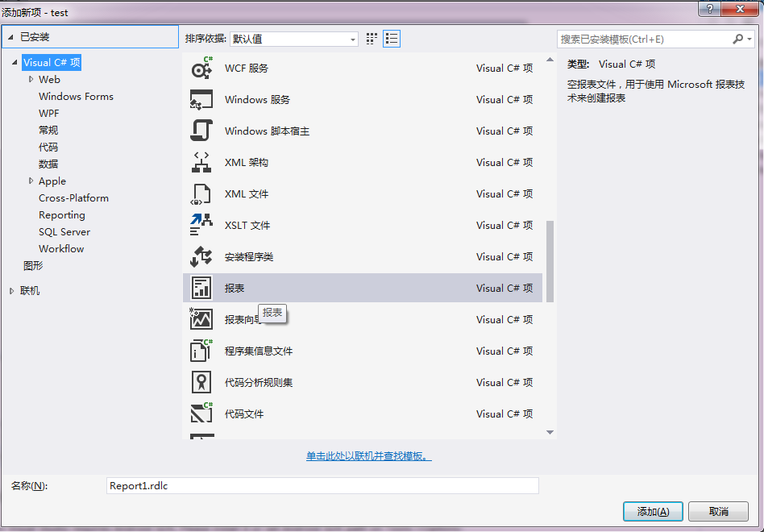This screenshot has width=764, height=532.
Task: Select the Windows 脚本宿主 template icon
Action: tap(201, 131)
